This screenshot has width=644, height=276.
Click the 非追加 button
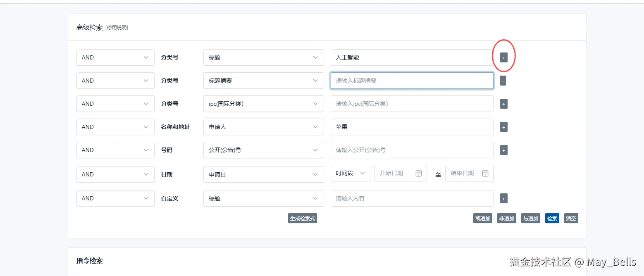click(x=507, y=219)
